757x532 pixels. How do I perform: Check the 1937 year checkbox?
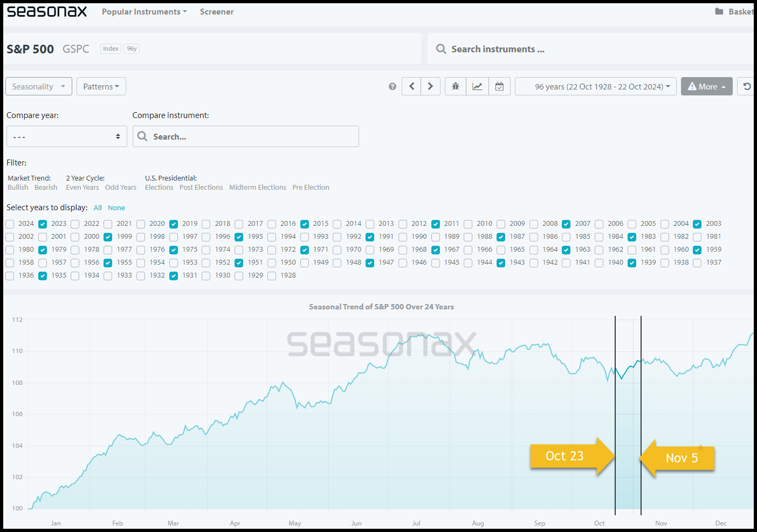pyautogui.click(x=697, y=263)
